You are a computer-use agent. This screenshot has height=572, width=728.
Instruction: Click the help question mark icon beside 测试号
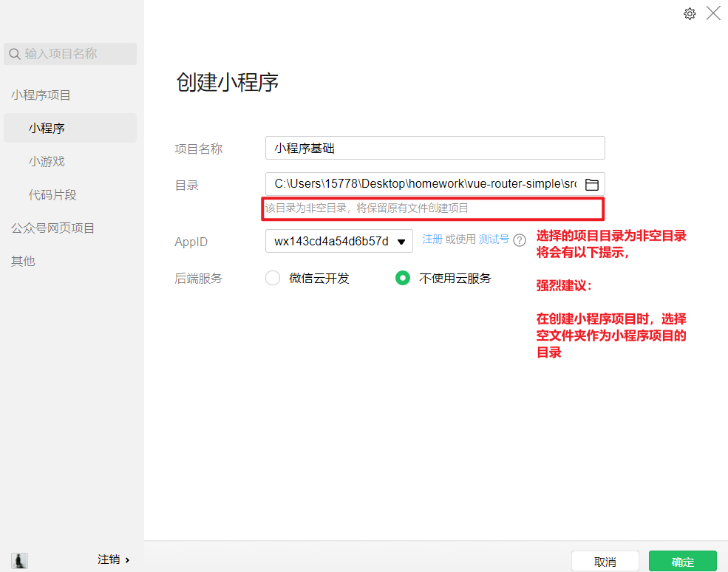pos(520,240)
